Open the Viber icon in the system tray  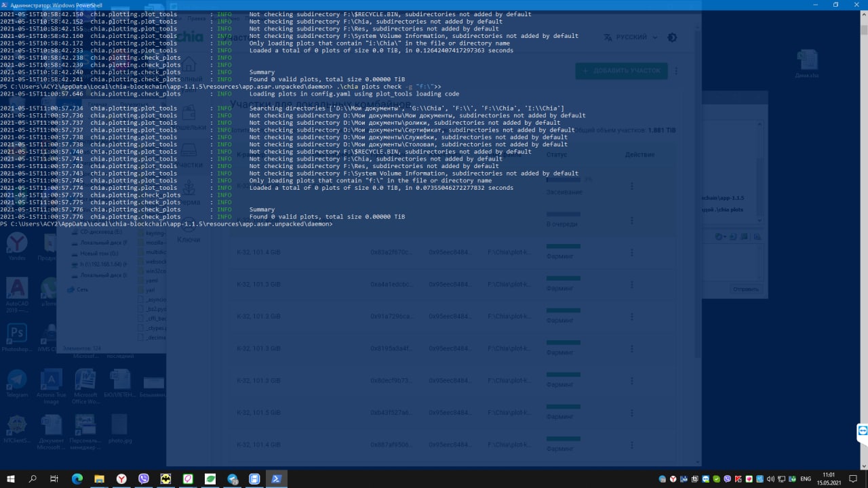pyautogui.click(x=728, y=479)
